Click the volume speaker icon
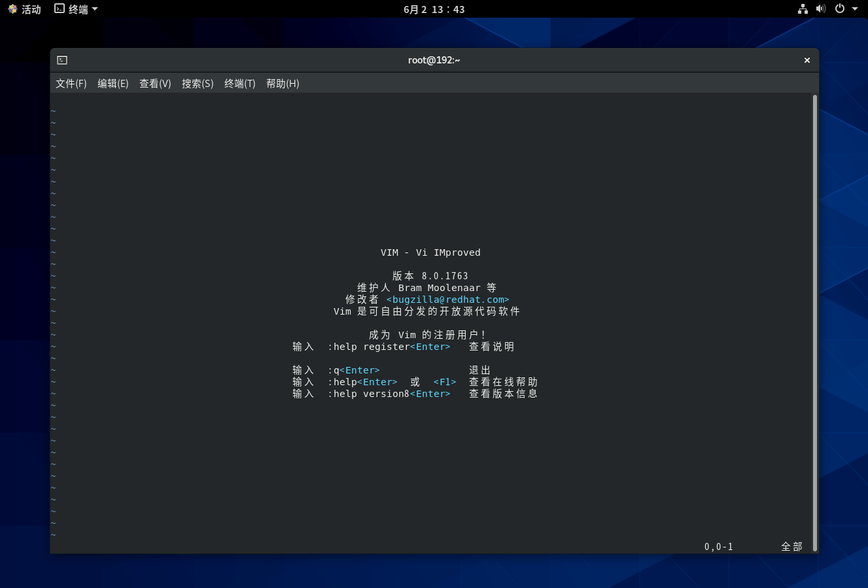The width and height of the screenshot is (868, 588). pyautogui.click(x=821, y=9)
